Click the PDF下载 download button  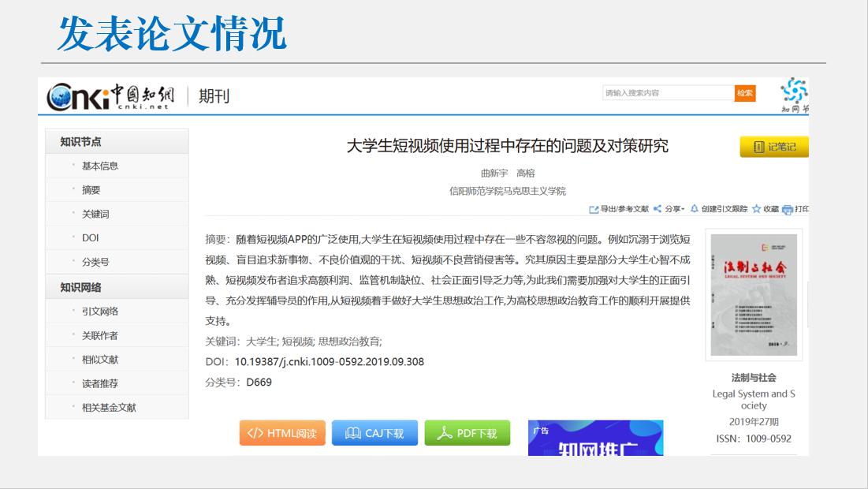468,433
